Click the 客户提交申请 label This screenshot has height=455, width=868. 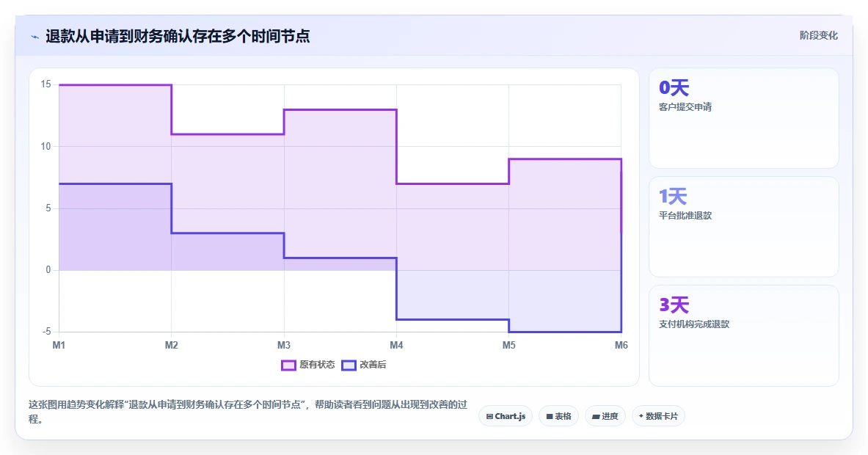pos(685,107)
